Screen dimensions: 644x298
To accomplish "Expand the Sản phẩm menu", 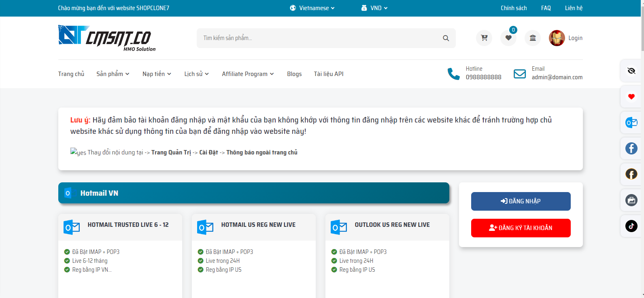I will [113, 74].
